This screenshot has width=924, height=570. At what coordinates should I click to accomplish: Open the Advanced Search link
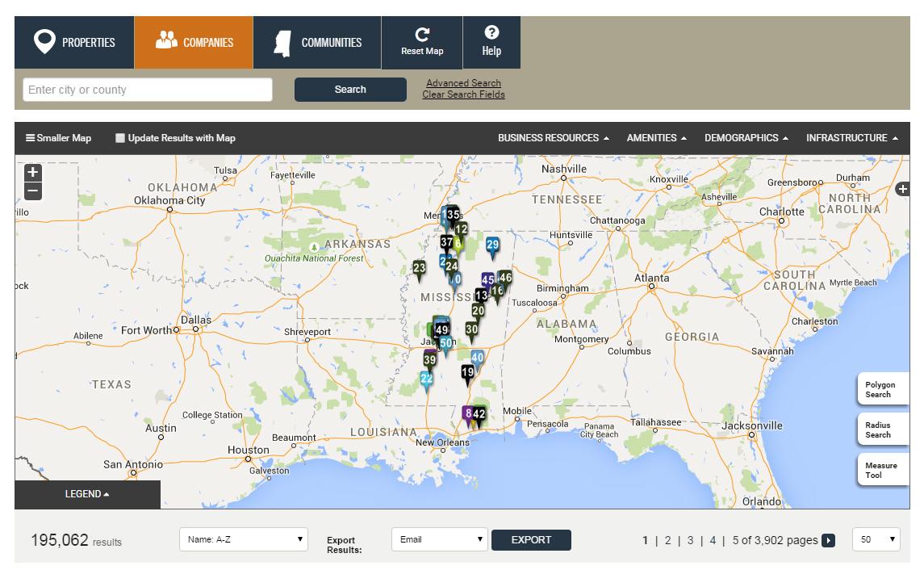click(464, 83)
